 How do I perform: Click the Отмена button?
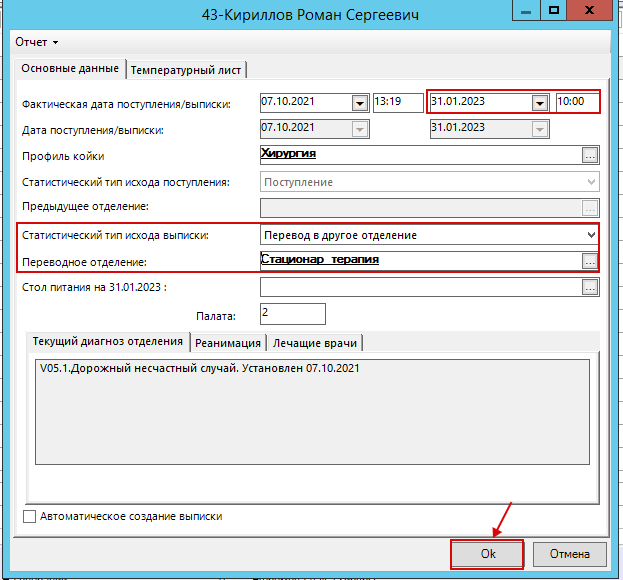(x=571, y=553)
